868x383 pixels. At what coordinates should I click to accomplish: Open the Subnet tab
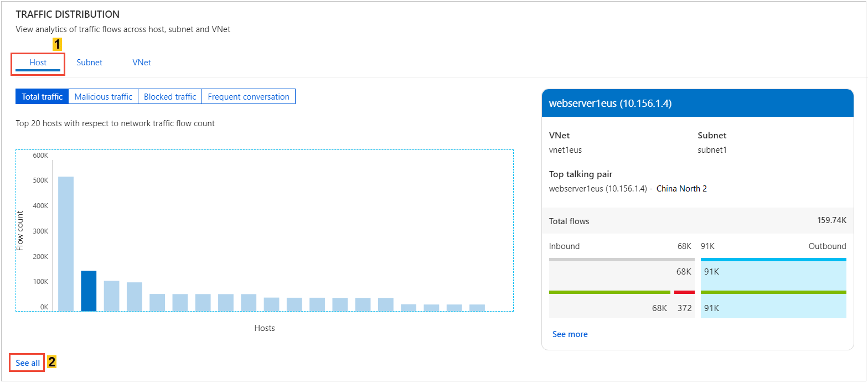click(x=89, y=63)
